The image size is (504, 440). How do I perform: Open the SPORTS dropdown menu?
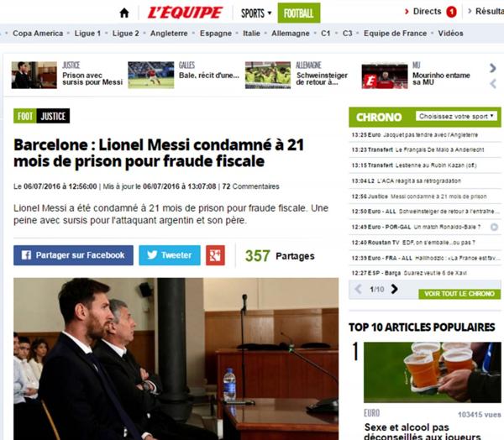[256, 13]
